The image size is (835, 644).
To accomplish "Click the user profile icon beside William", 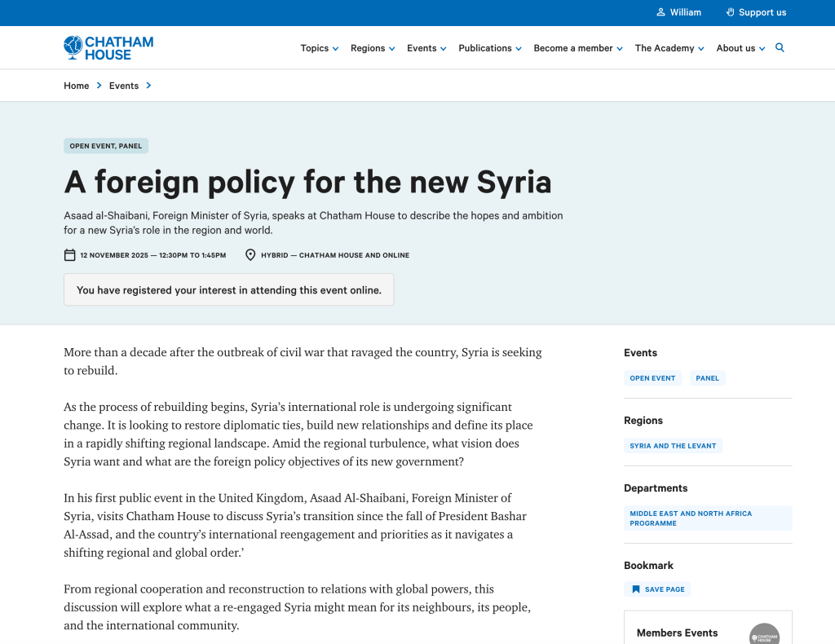I will point(660,12).
